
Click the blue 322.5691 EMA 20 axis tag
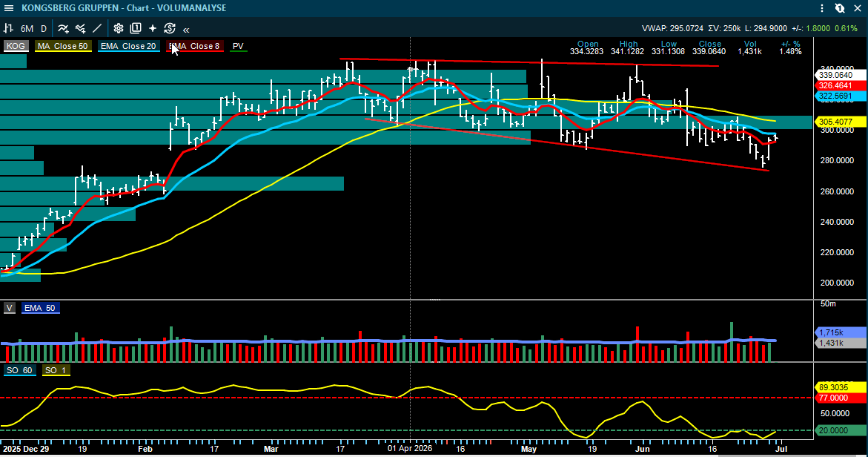click(839, 96)
